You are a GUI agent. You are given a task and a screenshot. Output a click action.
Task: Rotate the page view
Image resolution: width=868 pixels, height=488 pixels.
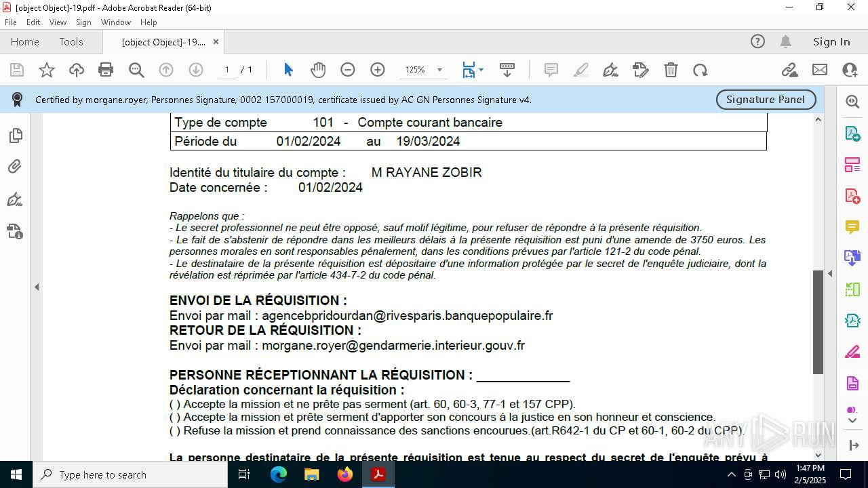[x=701, y=70]
